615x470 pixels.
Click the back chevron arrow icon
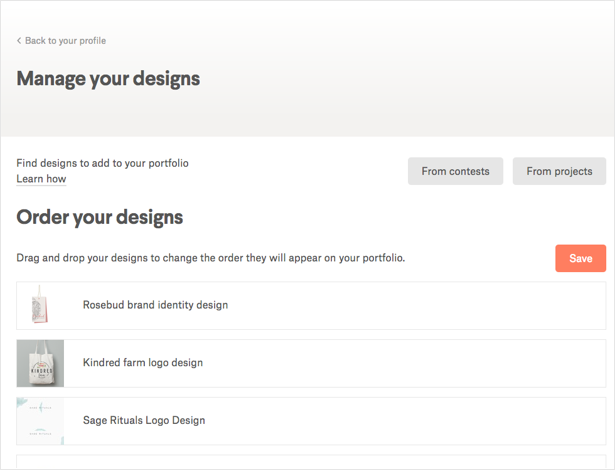(19, 41)
